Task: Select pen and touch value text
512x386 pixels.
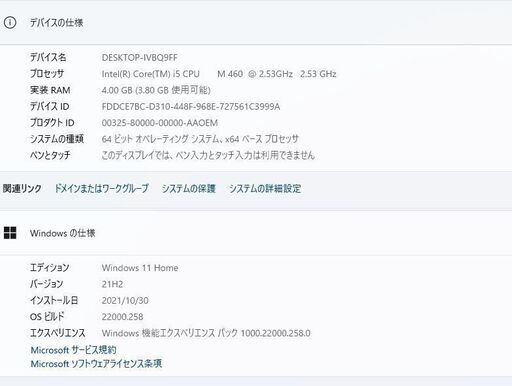Action: [x=208, y=155]
